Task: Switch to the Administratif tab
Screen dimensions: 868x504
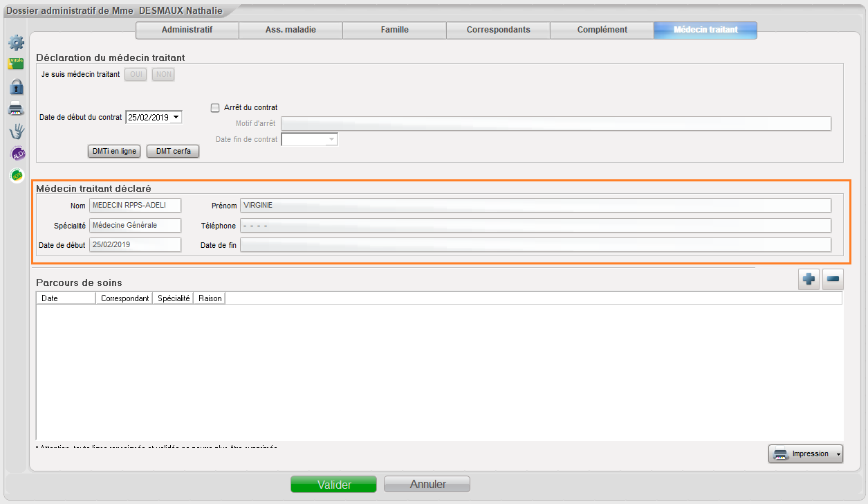Action: pyautogui.click(x=187, y=30)
